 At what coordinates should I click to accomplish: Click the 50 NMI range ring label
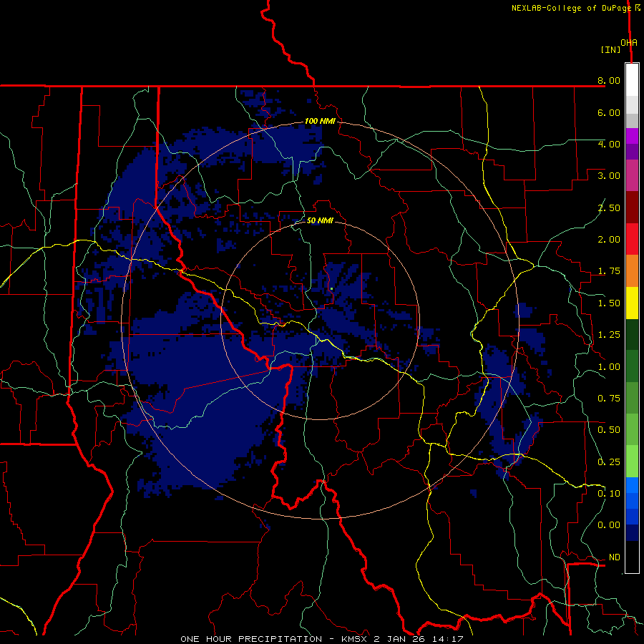320,220
